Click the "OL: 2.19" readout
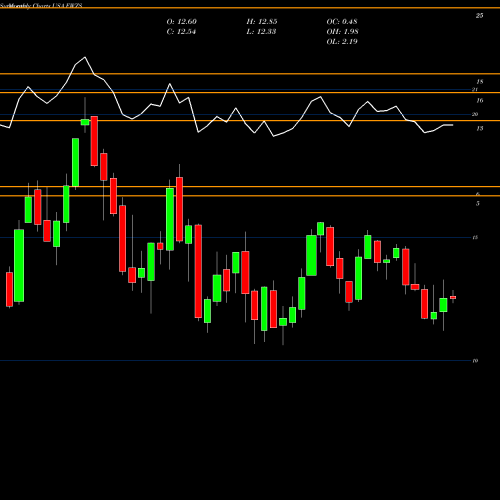Screen dimensions: 500x500 342,42
